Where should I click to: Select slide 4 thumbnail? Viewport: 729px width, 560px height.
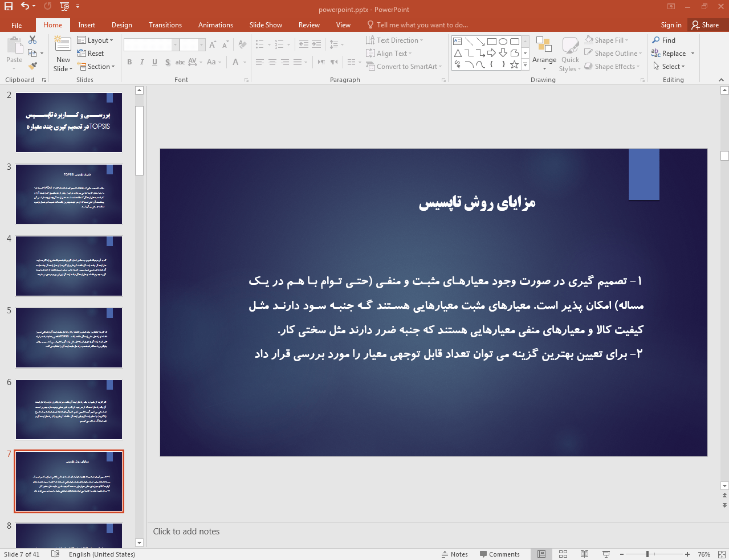pos(69,266)
